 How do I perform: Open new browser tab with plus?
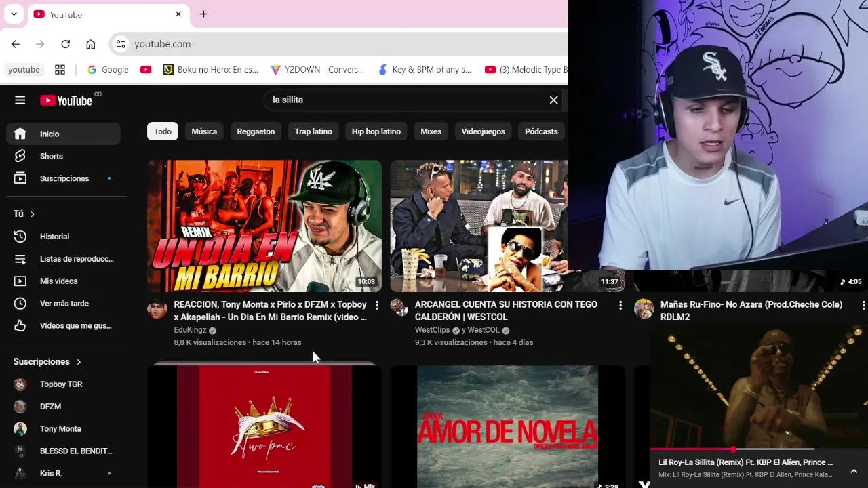click(x=203, y=14)
